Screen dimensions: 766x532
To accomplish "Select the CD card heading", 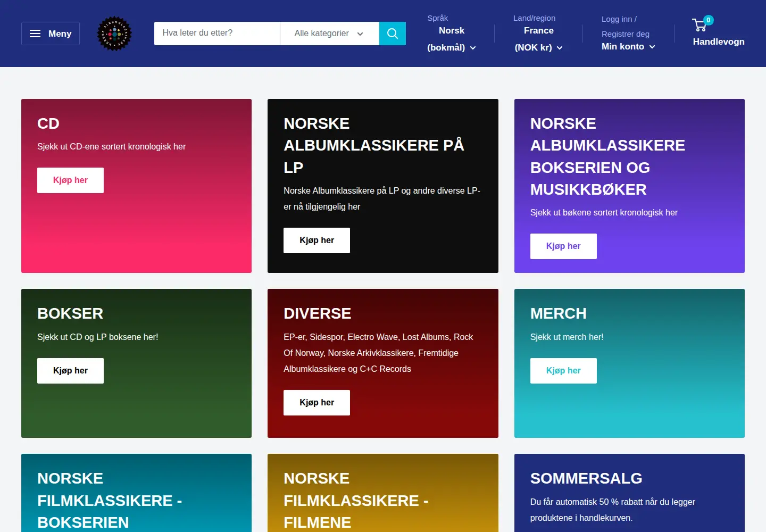I will pos(48,124).
